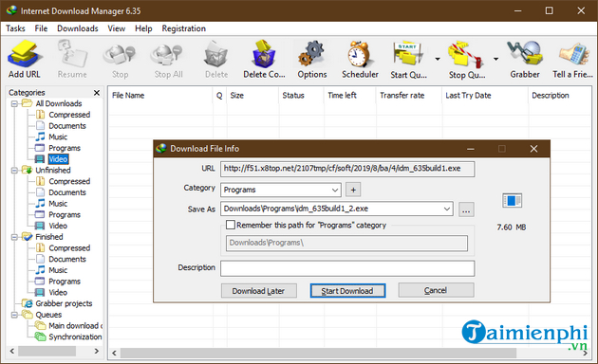
Task: Click the Stop All toolbar icon
Action: click(168, 59)
